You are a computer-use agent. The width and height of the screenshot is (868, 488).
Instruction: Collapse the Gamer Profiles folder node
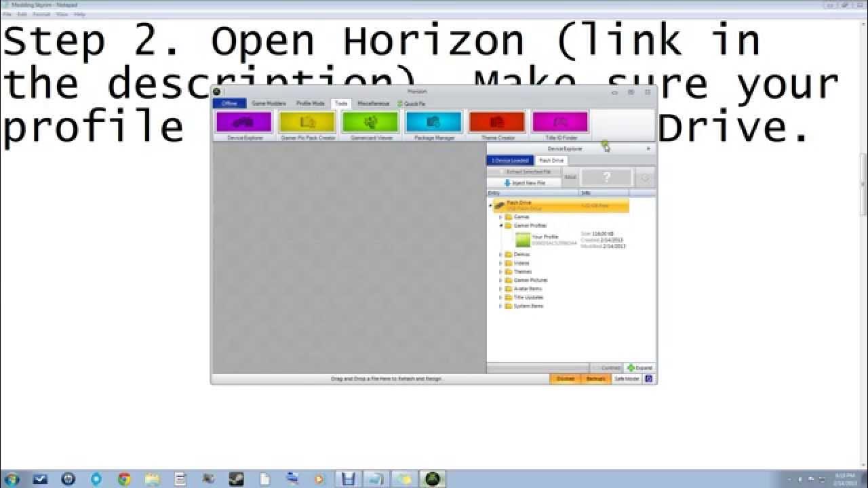(x=500, y=226)
